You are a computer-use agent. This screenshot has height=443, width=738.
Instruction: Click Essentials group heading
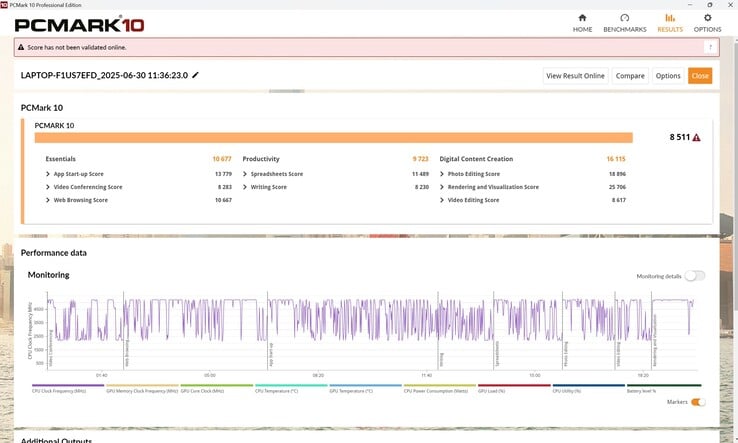[x=60, y=159]
